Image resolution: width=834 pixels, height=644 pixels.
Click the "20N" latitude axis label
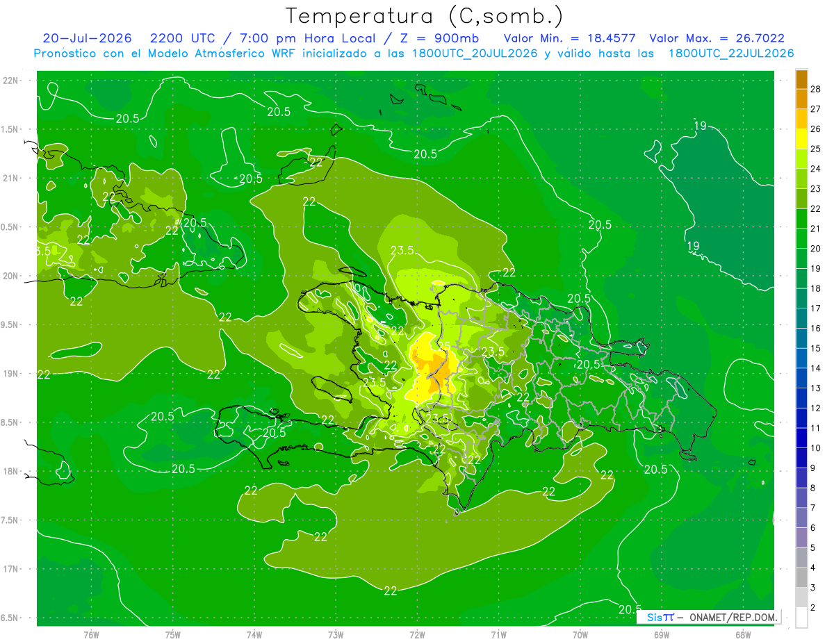pyautogui.click(x=12, y=276)
